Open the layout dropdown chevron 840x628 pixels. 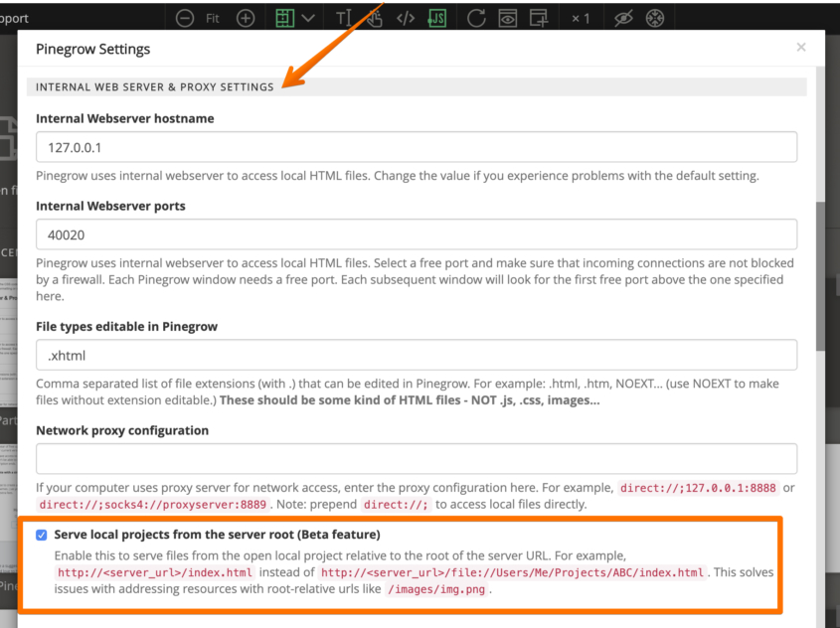(308, 18)
